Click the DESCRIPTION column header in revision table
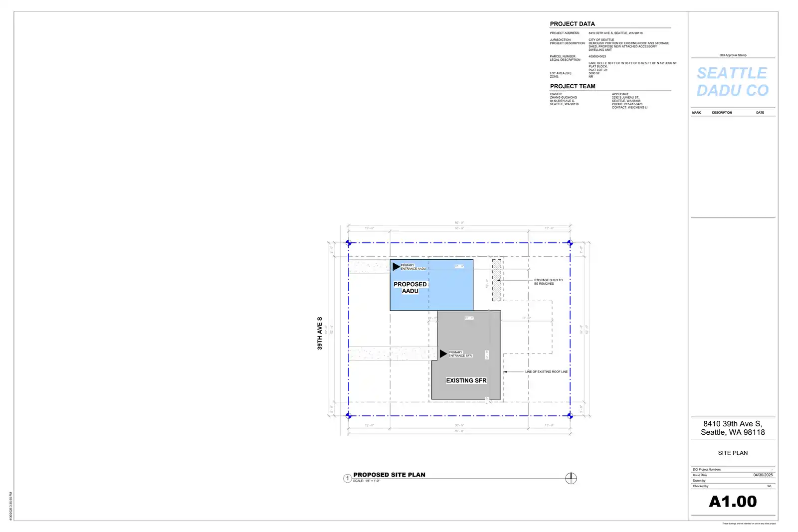 (722, 113)
